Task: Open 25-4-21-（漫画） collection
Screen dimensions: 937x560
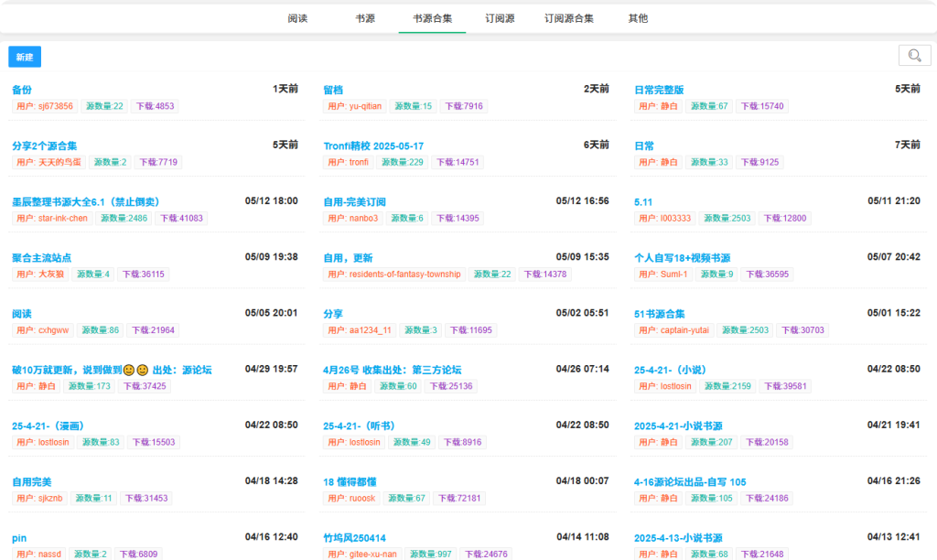Action: (48, 426)
